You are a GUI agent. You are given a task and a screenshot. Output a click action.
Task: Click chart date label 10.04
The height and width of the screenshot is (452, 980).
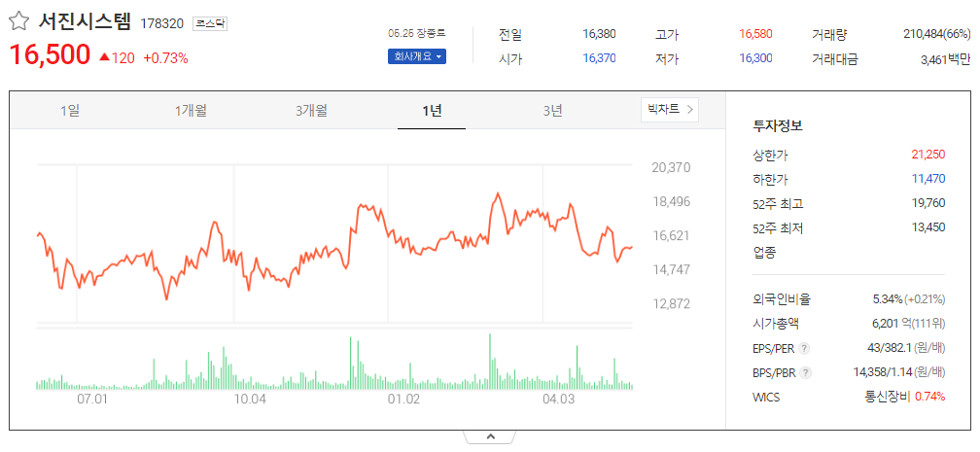(x=249, y=399)
